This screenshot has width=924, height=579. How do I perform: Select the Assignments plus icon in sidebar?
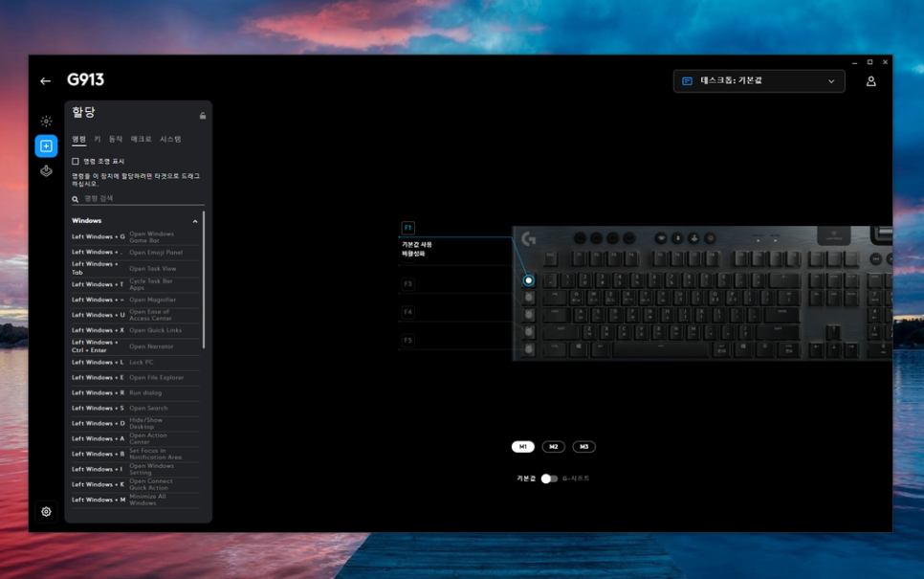click(46, 145)
